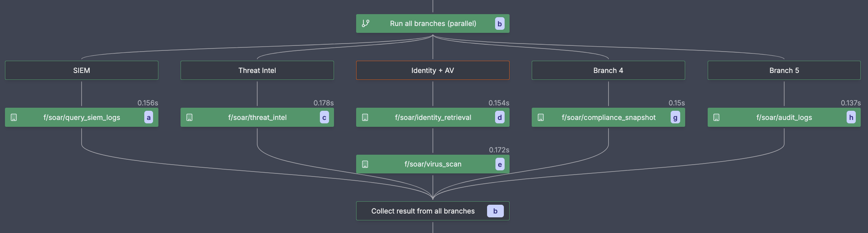Click the 'b' badge on Collect result node
The height and width of the screenshot is (233, 868).
495,211
